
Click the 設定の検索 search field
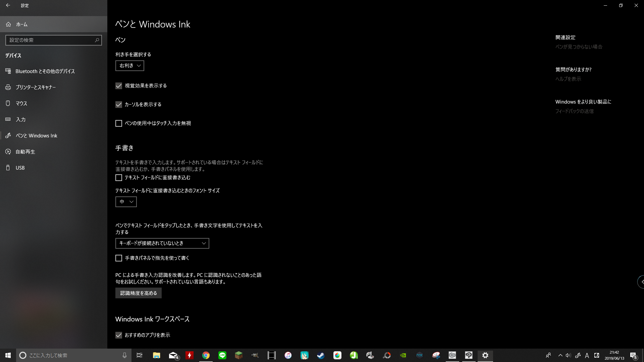(x=50, y=40)
